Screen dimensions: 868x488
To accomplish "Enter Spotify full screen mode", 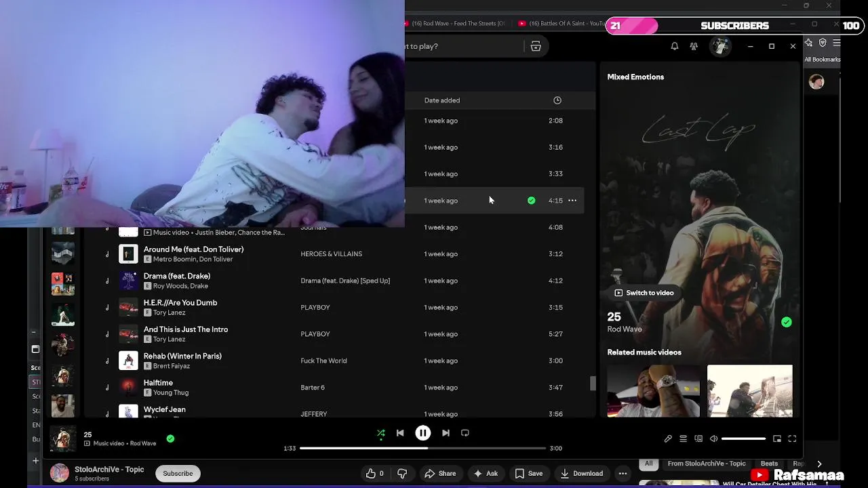I will [792, 439].
